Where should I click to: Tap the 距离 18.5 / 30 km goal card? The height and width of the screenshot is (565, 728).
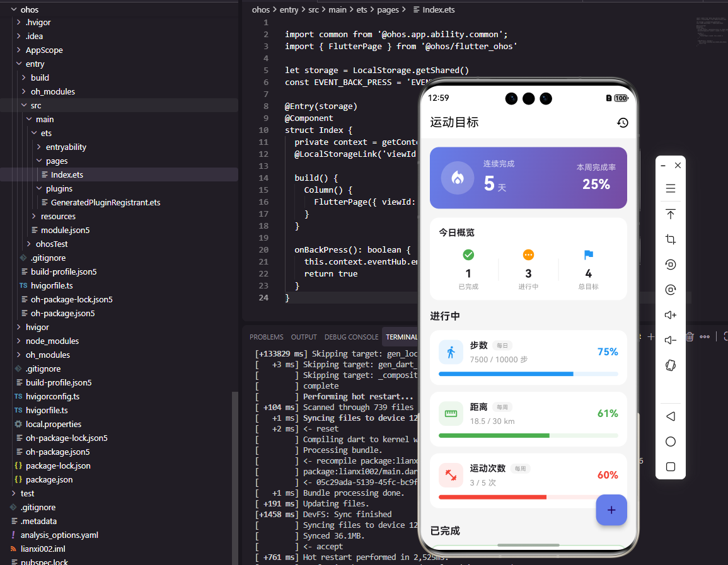coord(528,419)
